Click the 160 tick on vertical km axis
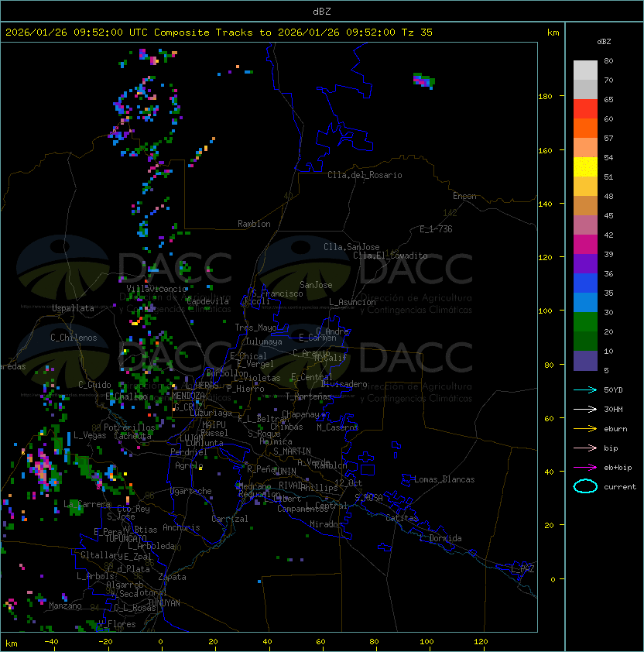644x652 pixels. [546, 150]
